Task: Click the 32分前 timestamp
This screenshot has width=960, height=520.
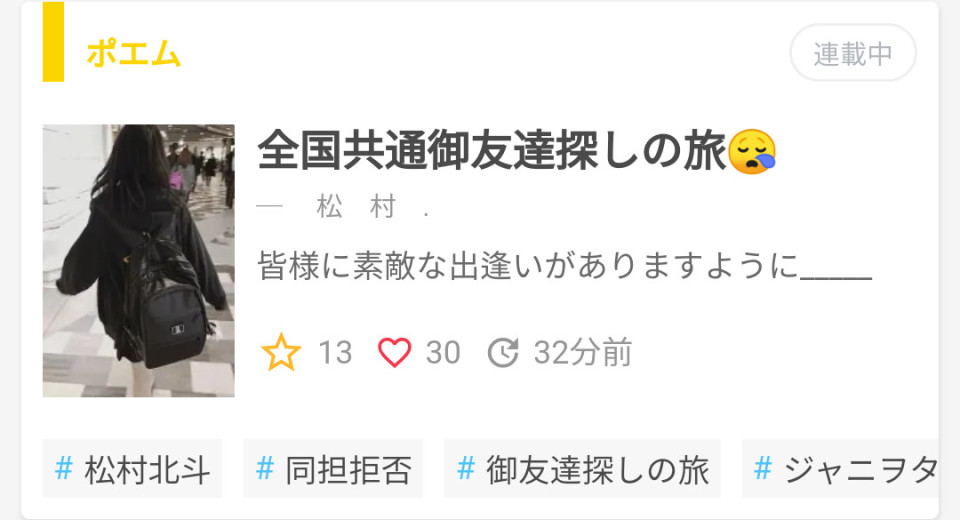Action: (582, 353)
